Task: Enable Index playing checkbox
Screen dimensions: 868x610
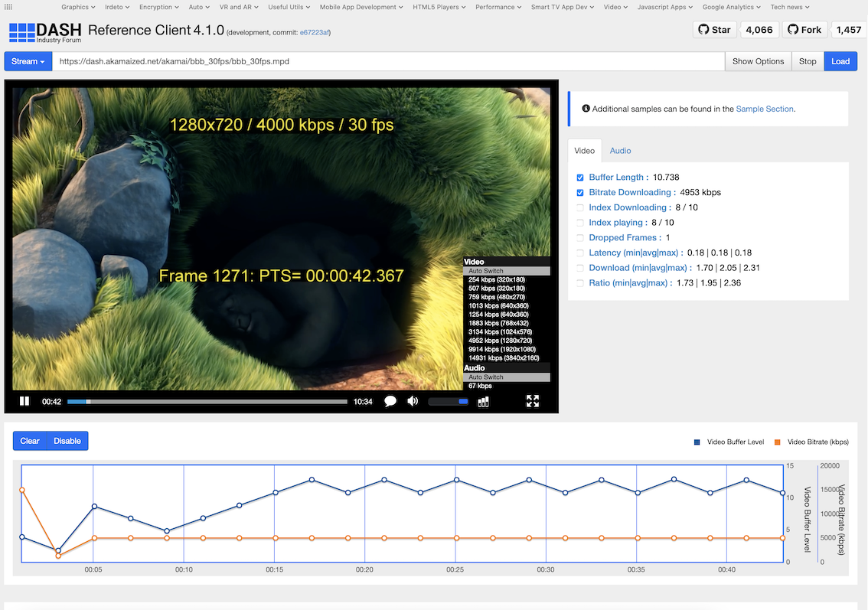Action: pyautogui.click(x=580, y=223)
